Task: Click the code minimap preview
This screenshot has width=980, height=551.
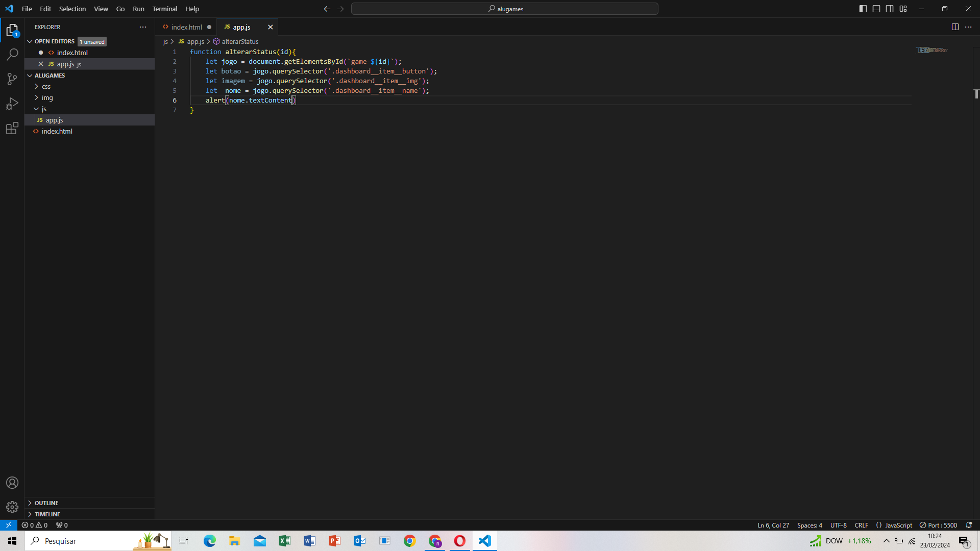Action: 932,50
